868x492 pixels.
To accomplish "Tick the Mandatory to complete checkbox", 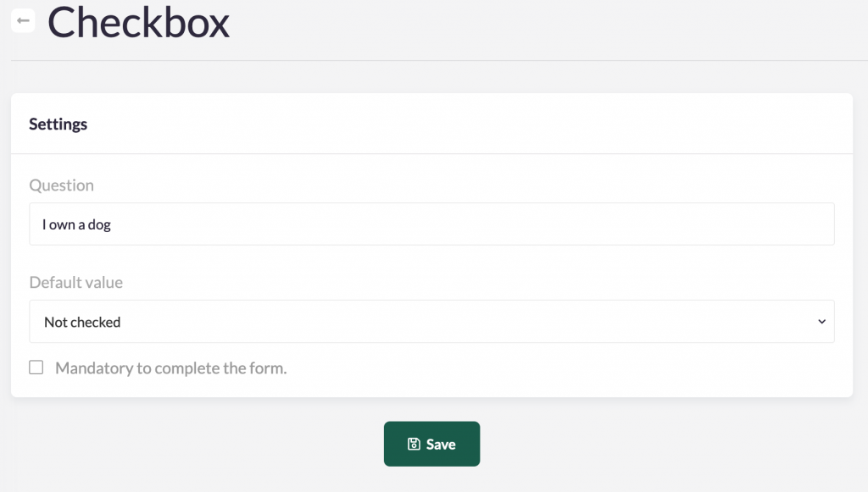I will (x=36, y=368).
